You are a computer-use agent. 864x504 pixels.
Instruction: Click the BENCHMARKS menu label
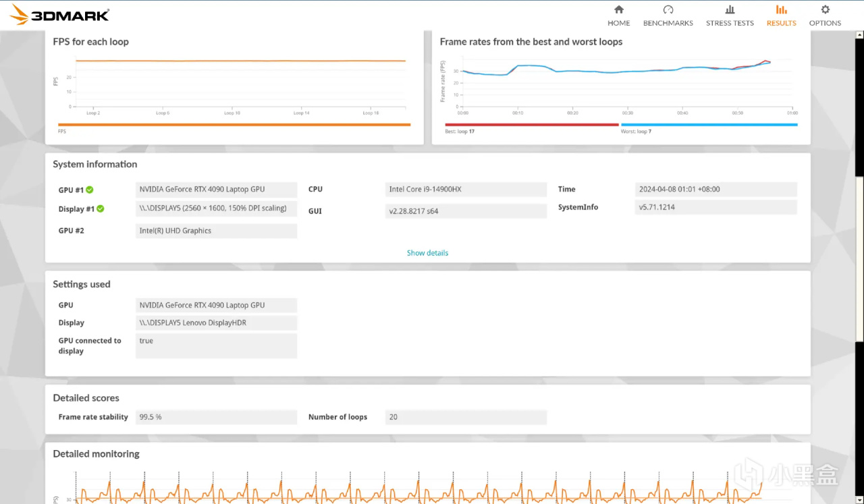click(x=668, y=23)
